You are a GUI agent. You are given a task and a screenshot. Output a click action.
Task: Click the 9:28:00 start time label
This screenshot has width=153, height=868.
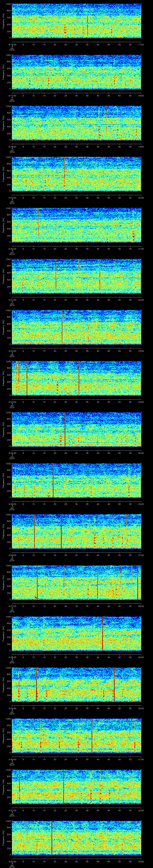[x=12, y=657]
